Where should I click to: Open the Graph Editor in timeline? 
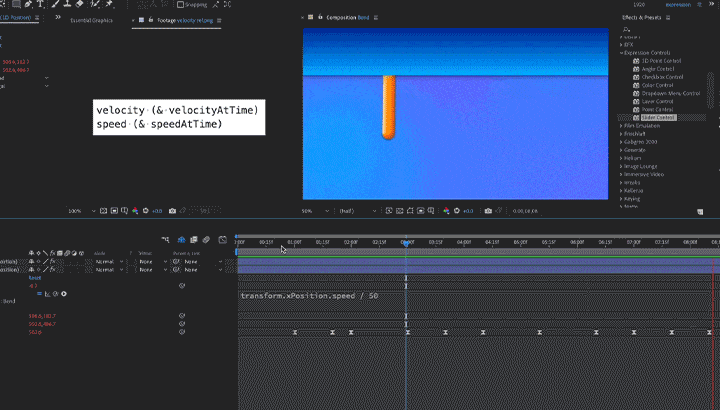[x=223, y=240]
